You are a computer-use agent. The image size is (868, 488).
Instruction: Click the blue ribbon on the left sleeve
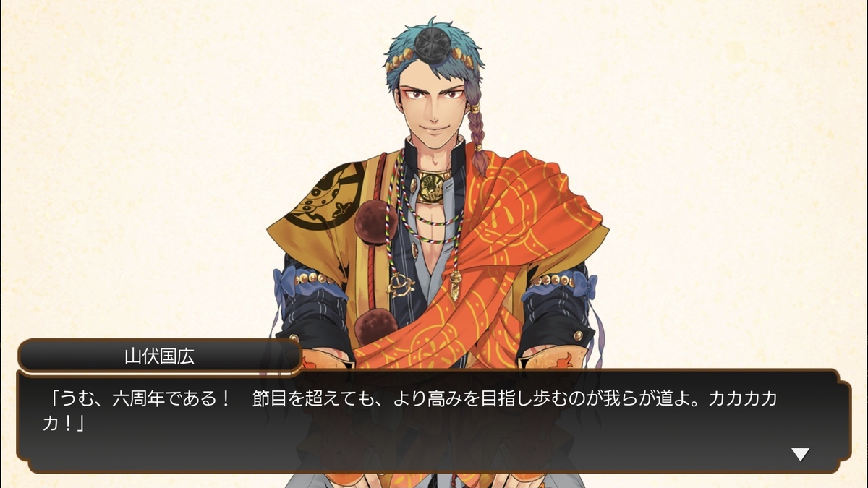click(284, 281)
